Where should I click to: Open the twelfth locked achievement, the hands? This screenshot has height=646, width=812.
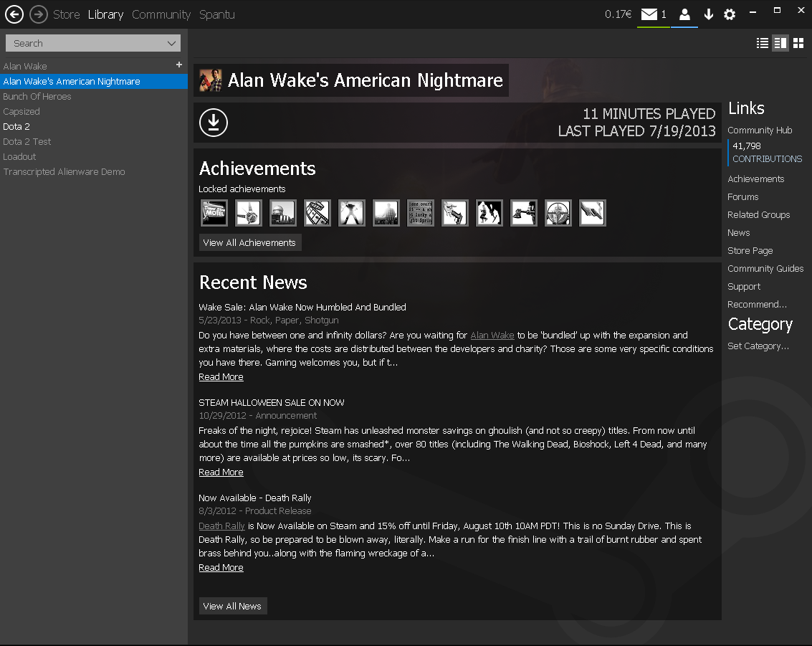pyautogui.click(x=593, y=212)
